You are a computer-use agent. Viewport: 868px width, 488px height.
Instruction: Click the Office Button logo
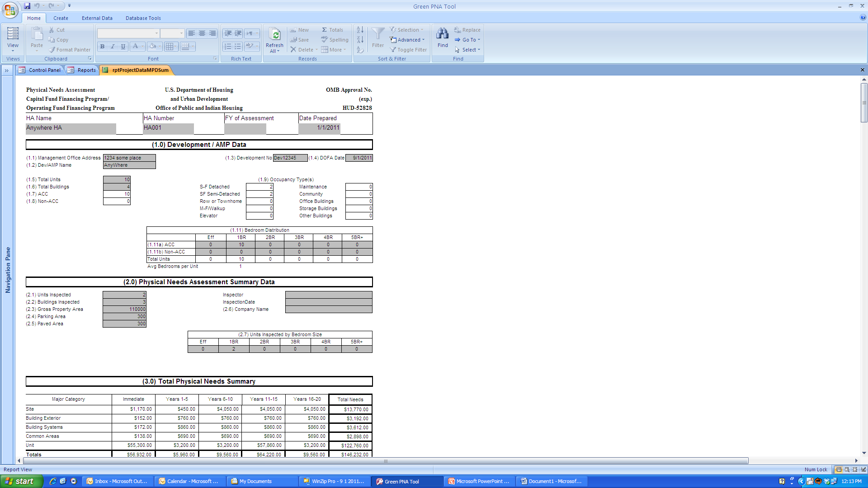point(10,10)
